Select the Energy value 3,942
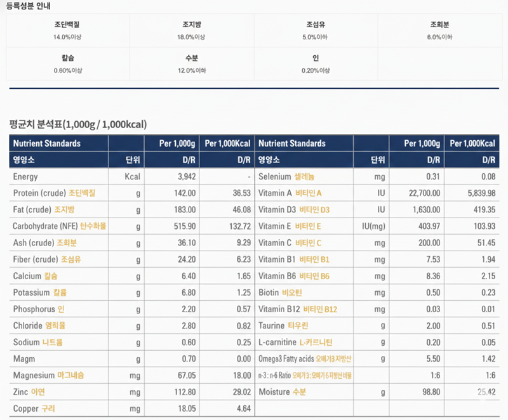Image resolution: width=508 pixels, height=420 pixels. pos(186,177)
